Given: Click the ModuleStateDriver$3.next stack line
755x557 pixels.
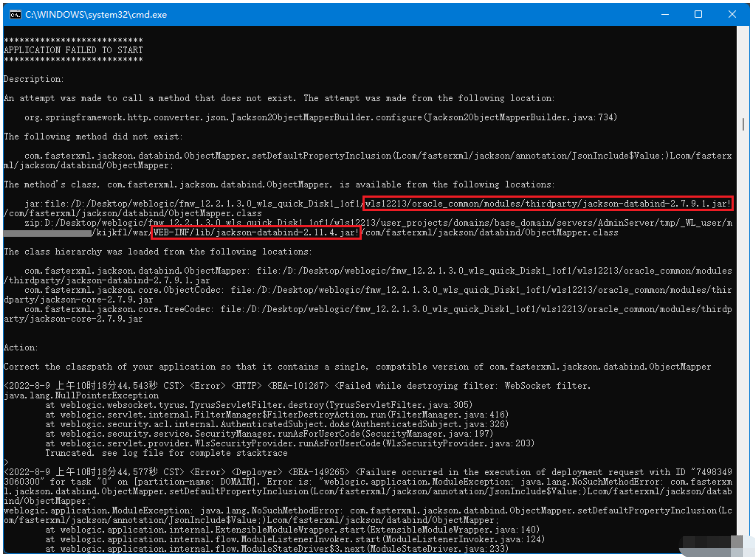Looking at the screenshot, I should (x=277, y=549).
